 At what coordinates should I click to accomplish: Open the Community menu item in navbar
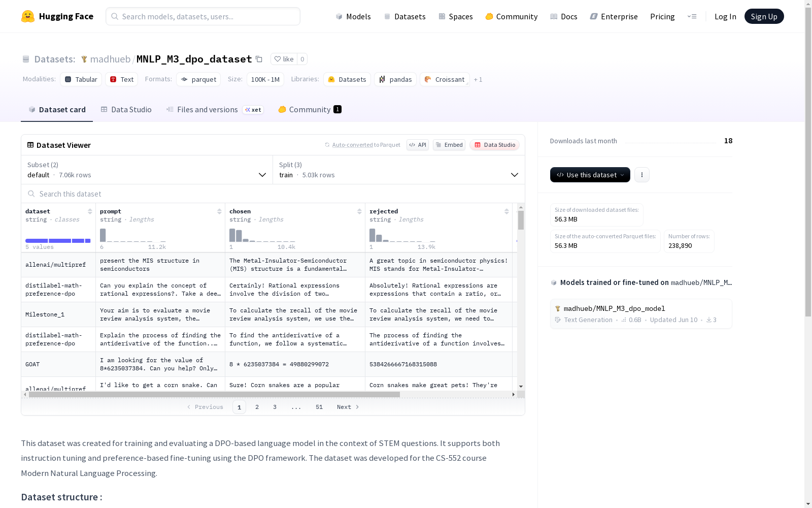coord(512,16)
